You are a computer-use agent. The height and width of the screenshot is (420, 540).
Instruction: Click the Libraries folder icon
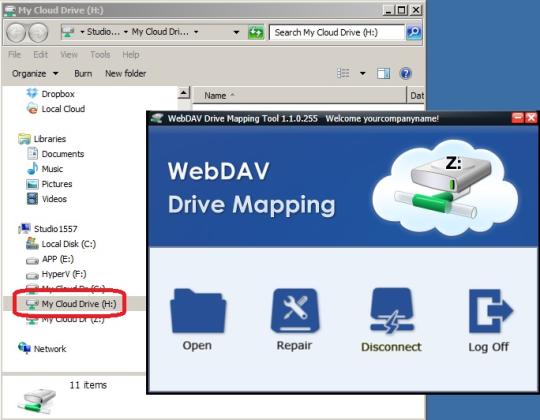click(x=24, y=138)
